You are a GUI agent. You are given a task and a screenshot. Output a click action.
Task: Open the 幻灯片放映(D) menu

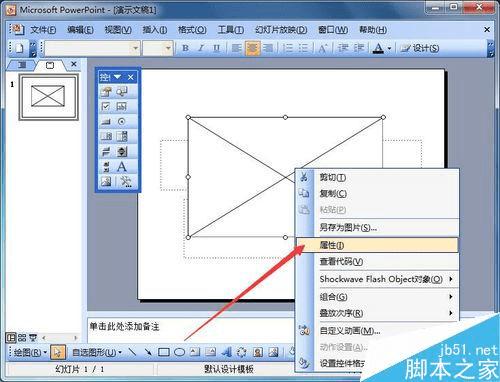(x=281, y=30)
